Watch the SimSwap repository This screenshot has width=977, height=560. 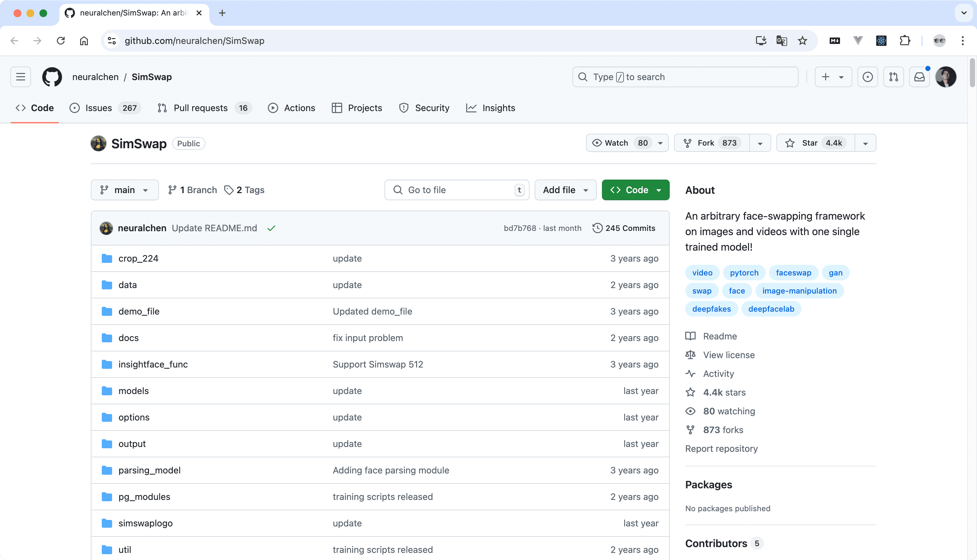click(615, 143)
